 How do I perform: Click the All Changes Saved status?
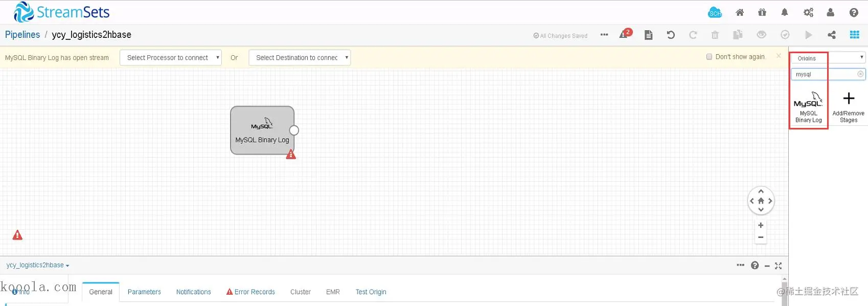[560, 36]
